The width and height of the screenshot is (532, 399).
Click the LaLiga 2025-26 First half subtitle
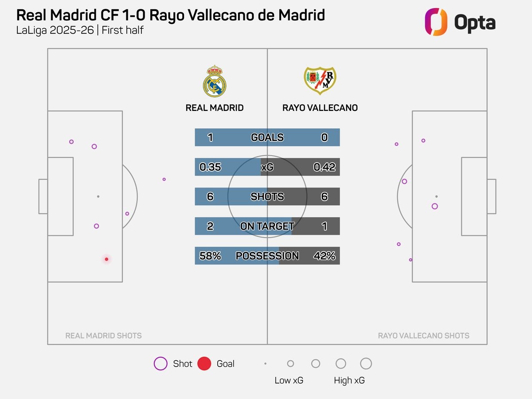80,31
